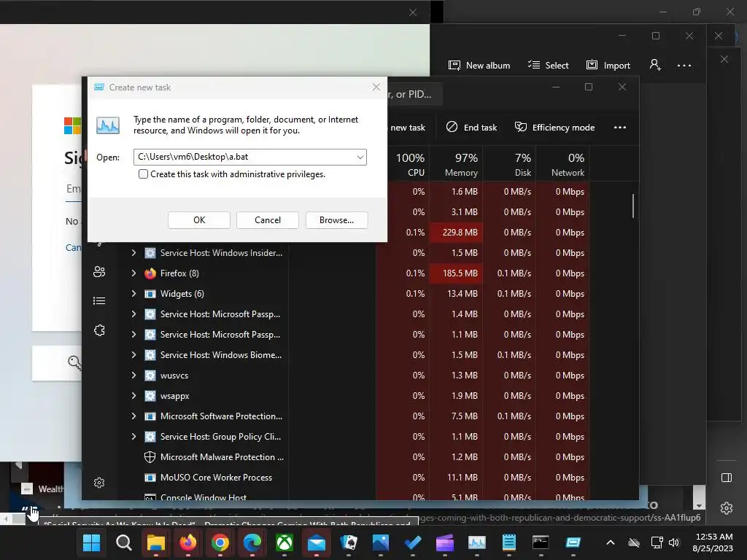Click the account icon in Photos window
747x560 pixels.
click(x=656, y=65)
